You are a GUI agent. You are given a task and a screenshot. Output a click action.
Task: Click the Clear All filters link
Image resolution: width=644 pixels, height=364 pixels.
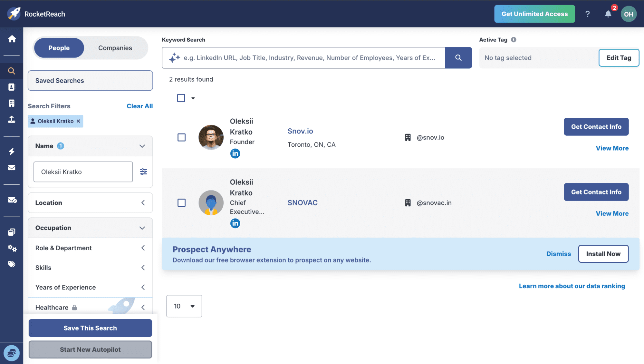pos(139,106)
